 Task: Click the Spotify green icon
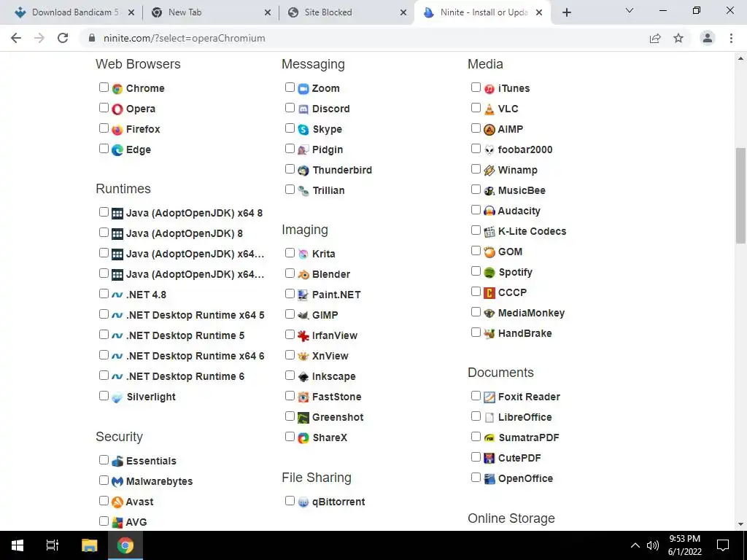click(x=489, y=273)
